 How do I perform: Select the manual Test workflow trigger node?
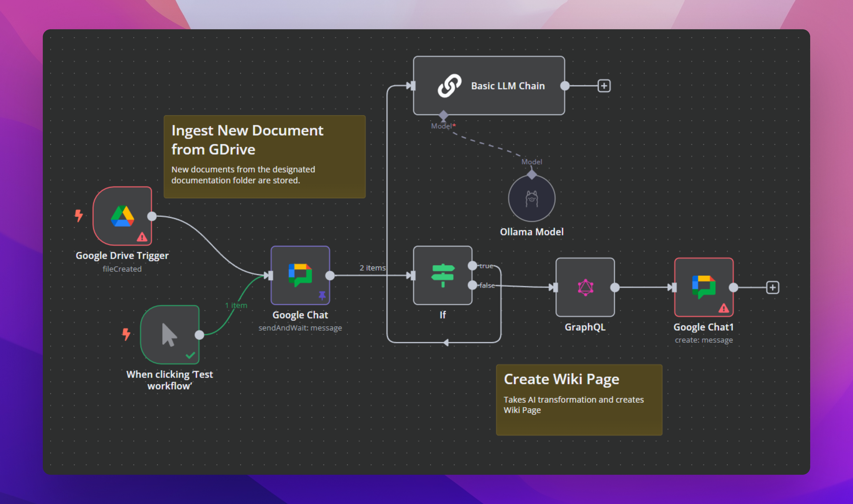pos(170,334)
